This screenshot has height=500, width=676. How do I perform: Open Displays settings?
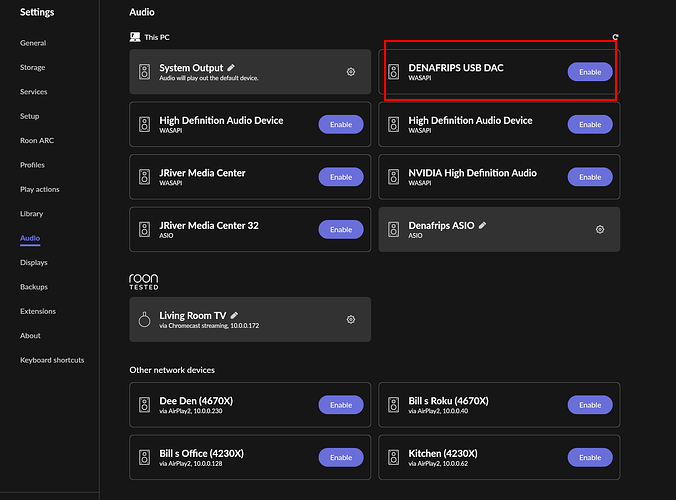[x=34, y=262]
